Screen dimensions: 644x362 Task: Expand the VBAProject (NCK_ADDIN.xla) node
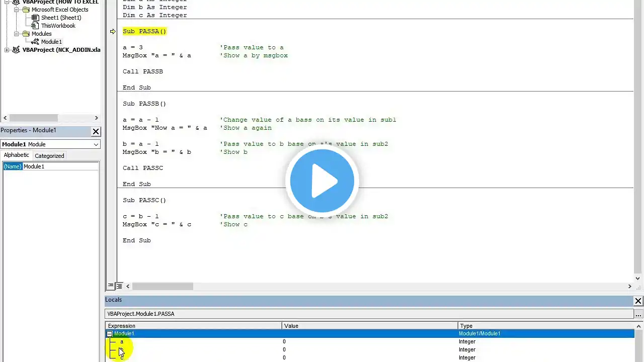click(x=7, y=50)
